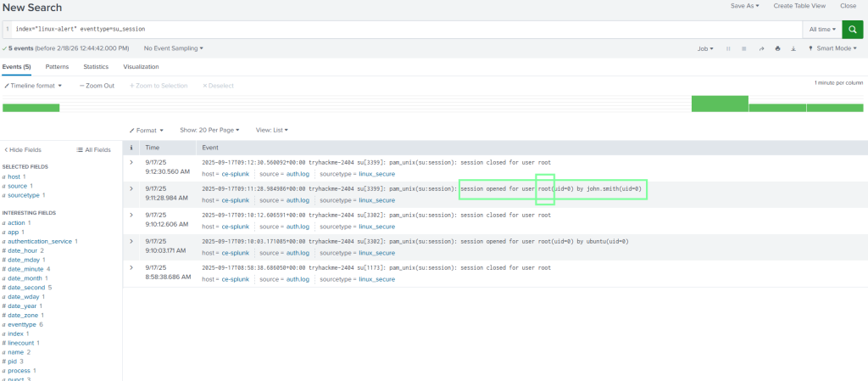Screen dimensions: 868x381
Task: Expand the 8:58:38.686 AM event row
Action: point(131,267)
